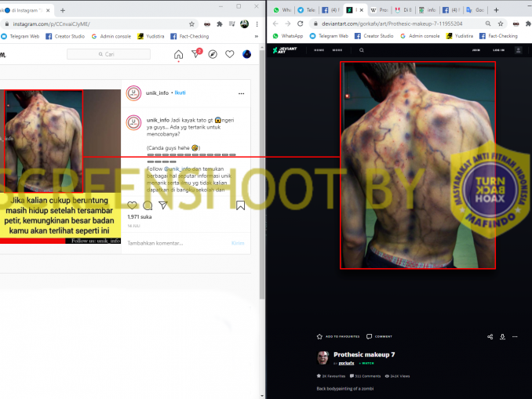532x399 pixels.
Task: Open the DeviantArt artwork image
Action: point(417,165)
